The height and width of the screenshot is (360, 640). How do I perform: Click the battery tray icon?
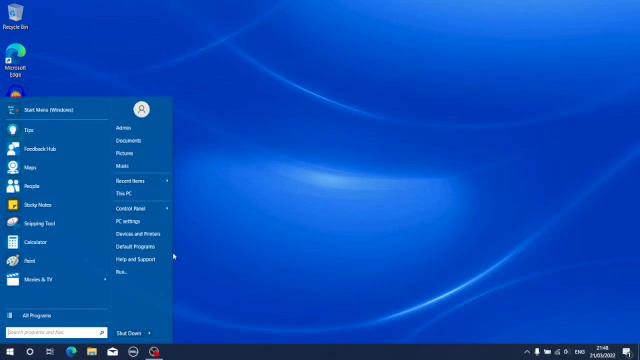click(x=547, y=352)
